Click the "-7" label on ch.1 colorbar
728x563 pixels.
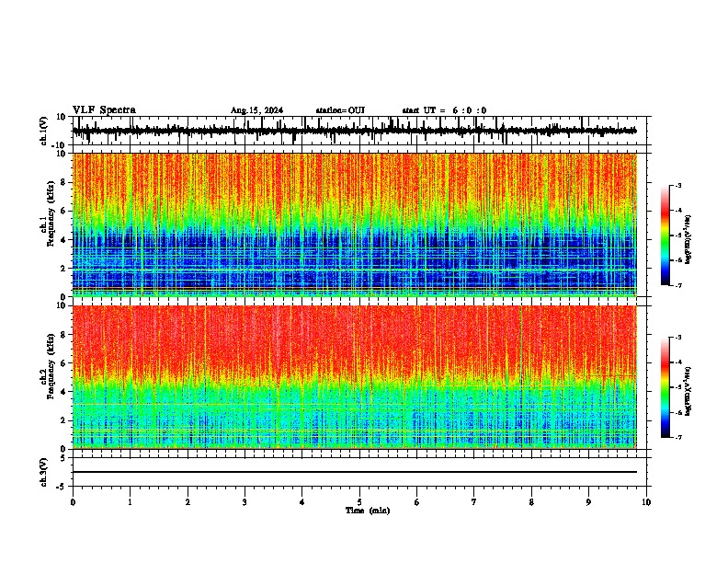(x=677, y=285)
